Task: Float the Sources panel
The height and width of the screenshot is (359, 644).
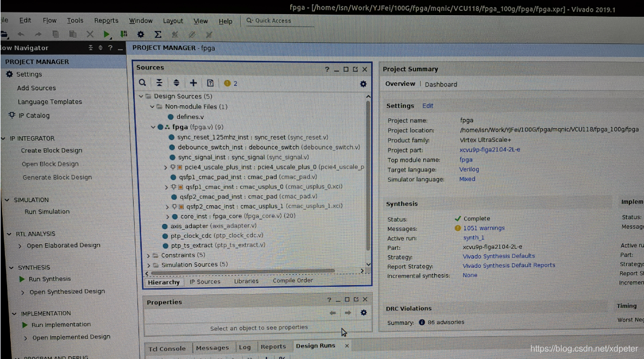Action: 355,70
